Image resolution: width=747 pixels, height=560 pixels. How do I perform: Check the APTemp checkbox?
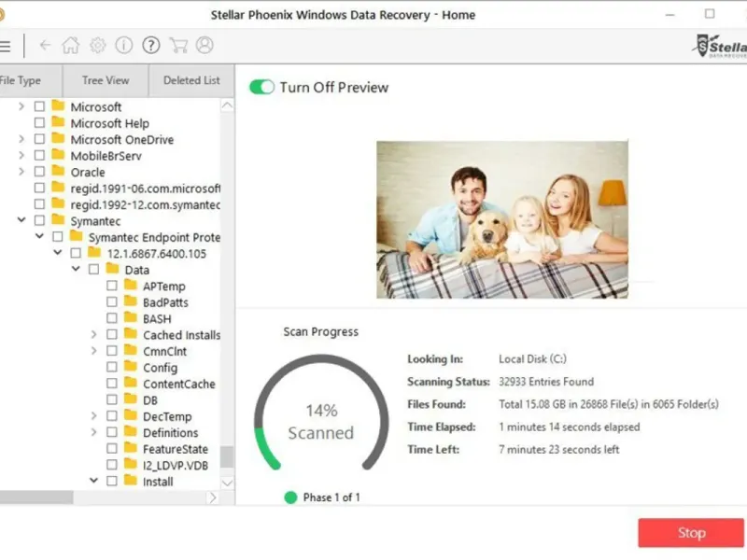[112, 286]
